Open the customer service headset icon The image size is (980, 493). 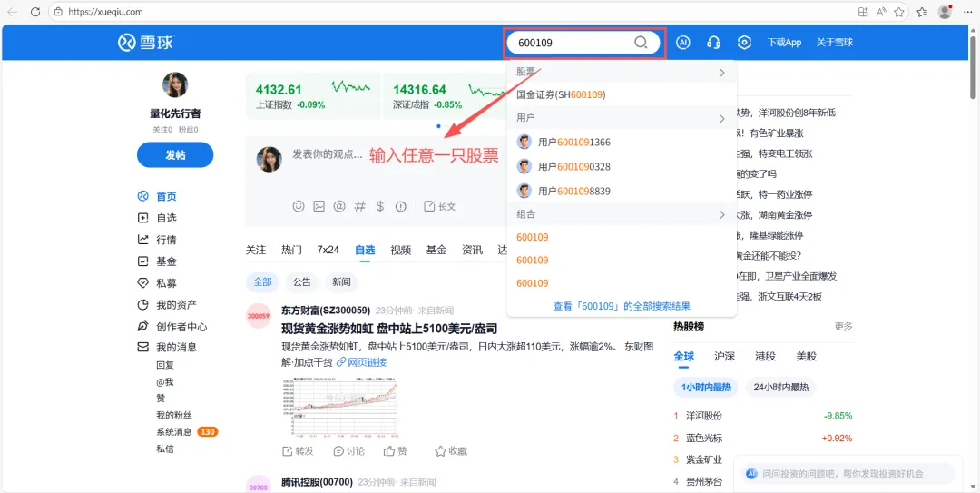coord(714,43)
